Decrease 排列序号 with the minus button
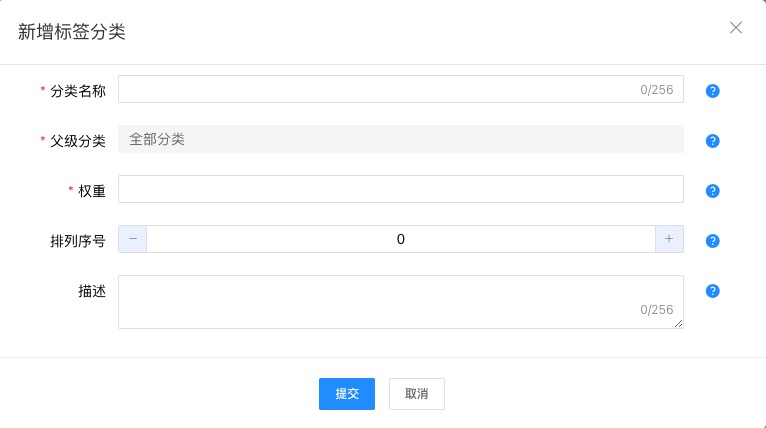The image size is (766, 428). 133,239
